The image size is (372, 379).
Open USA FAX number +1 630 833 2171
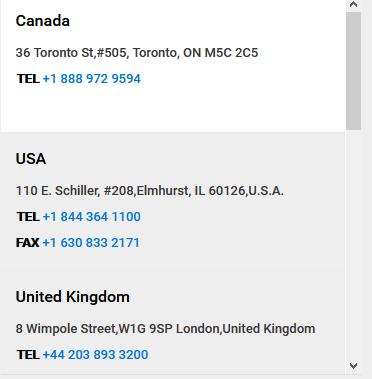[x=91, y=243]
